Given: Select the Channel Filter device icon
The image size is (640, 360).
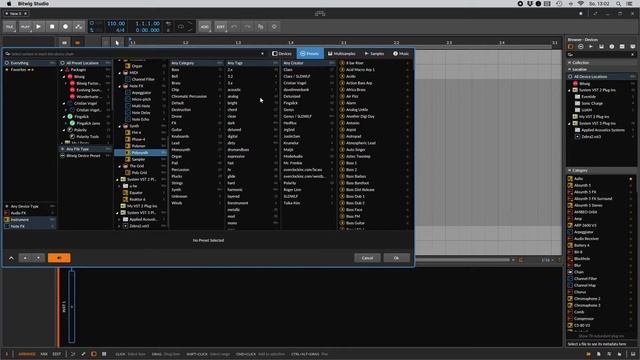Looking at the screenshot, I should pos(128,79).
